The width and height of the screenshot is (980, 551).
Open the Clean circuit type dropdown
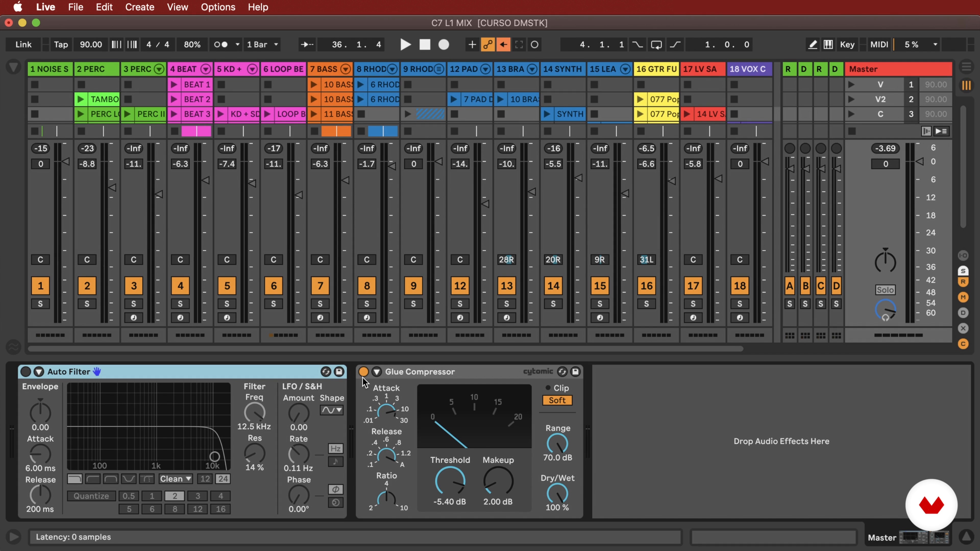[175, 479]
